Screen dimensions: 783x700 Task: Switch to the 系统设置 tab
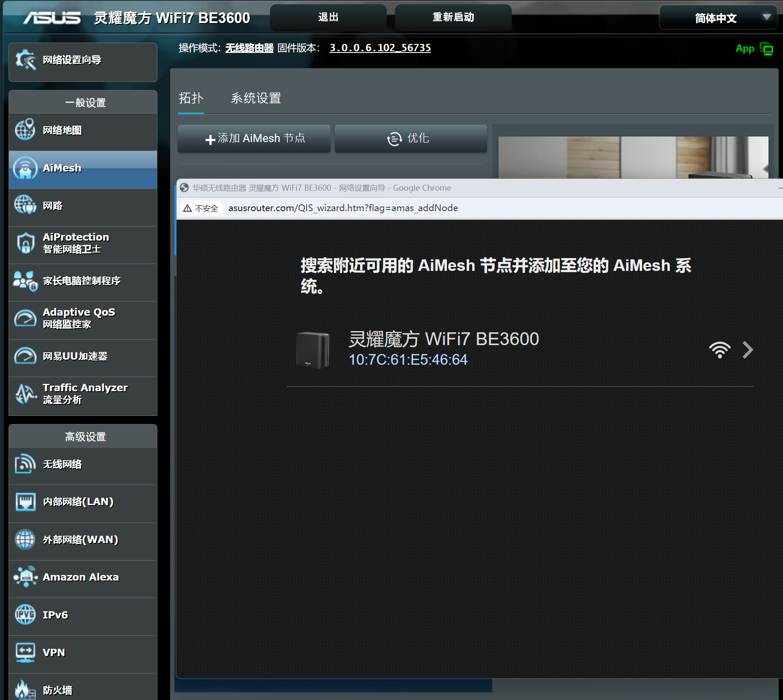tap(256, 99)
